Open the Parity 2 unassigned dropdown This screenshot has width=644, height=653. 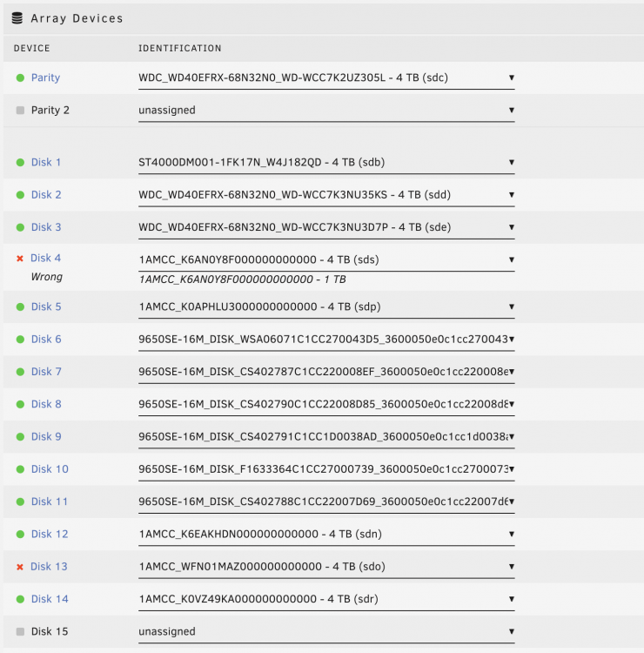point(326,111)
